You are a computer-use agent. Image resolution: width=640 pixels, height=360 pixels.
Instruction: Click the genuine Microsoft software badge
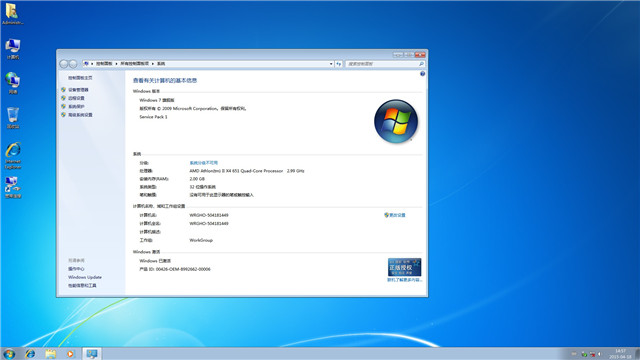pyautogui.click(x=404, y=267)
